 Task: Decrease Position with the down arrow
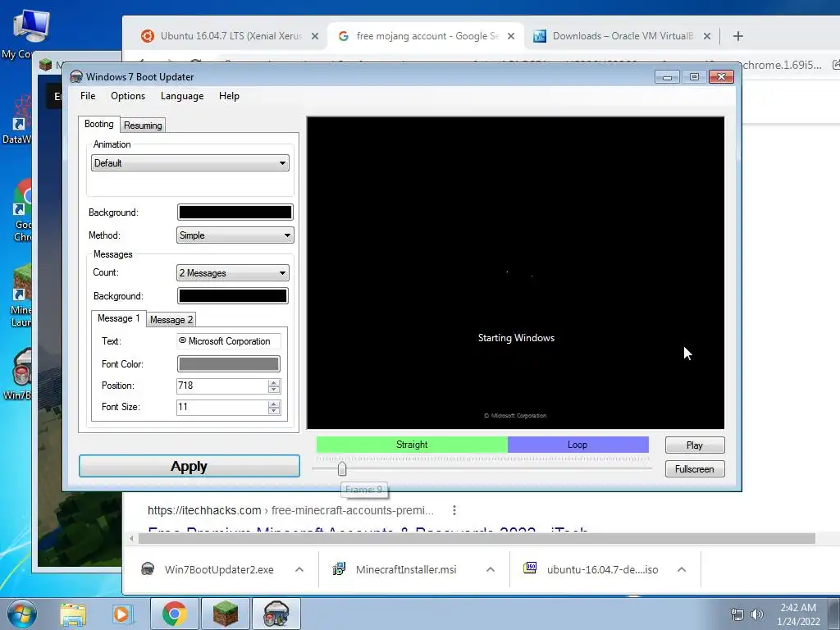274,390
